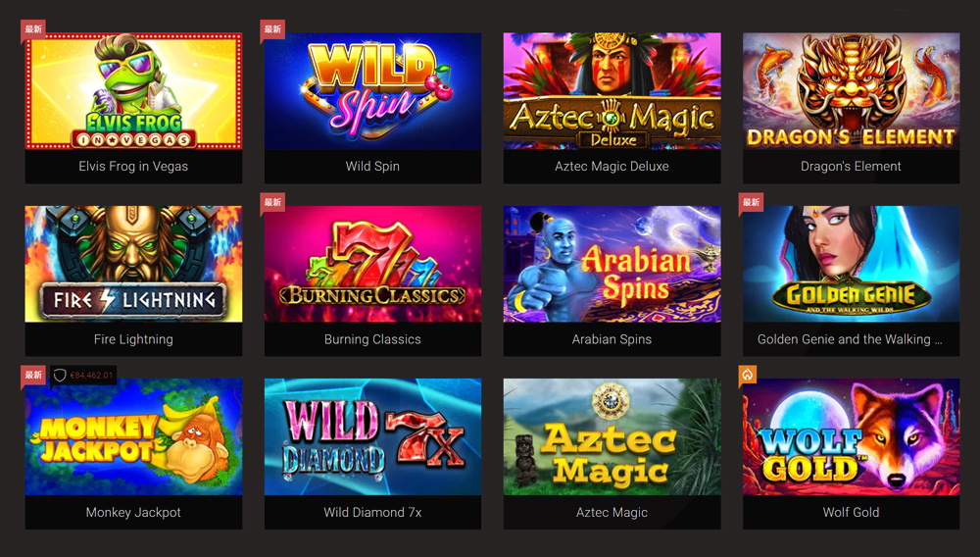Click the red new badge on Wild Spin
This screenshot has width=980, height=557.
point(272,29)
